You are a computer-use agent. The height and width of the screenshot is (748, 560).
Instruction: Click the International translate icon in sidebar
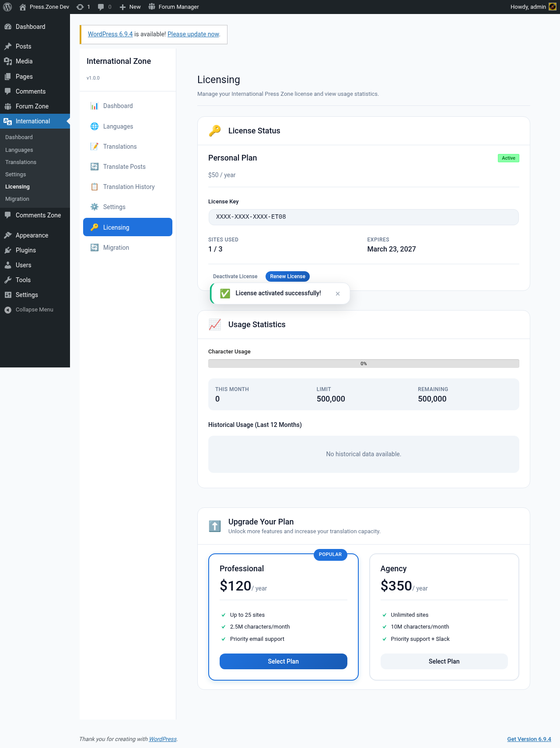[8, 121]
